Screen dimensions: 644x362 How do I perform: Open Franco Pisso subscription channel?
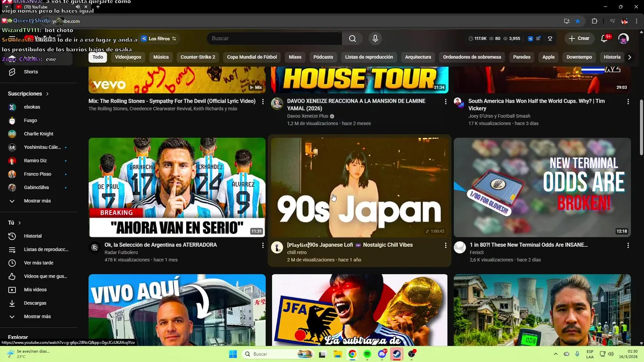coord(38,174)
